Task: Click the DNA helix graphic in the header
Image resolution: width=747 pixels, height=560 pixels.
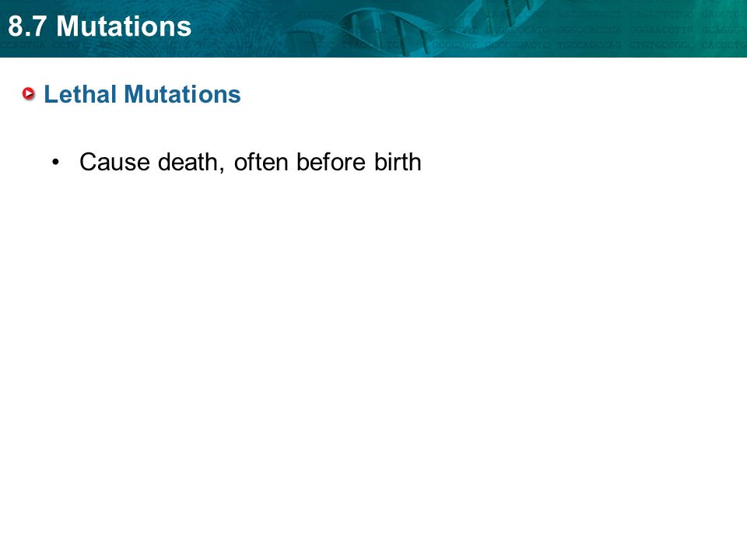Action: (x=419, y=28)
